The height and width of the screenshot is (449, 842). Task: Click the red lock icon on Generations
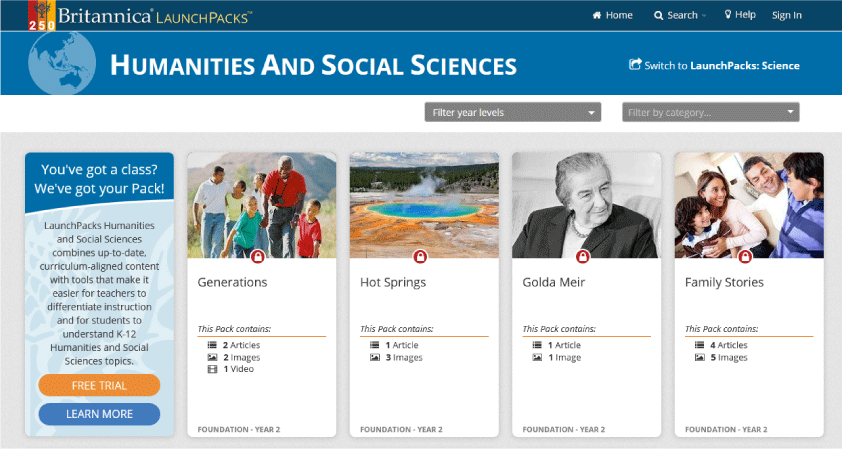pos(259,257)
